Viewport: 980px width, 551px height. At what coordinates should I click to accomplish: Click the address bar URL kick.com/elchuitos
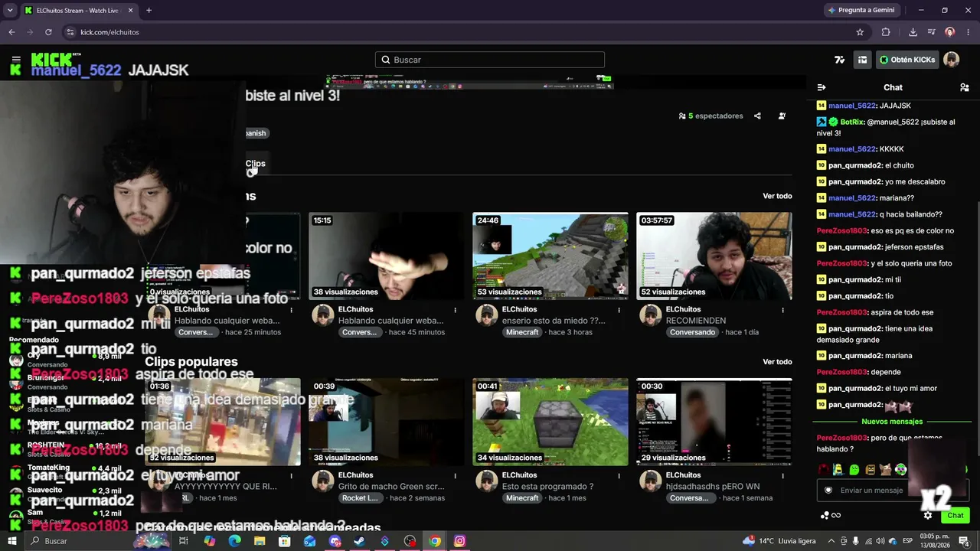click(109, 32)
